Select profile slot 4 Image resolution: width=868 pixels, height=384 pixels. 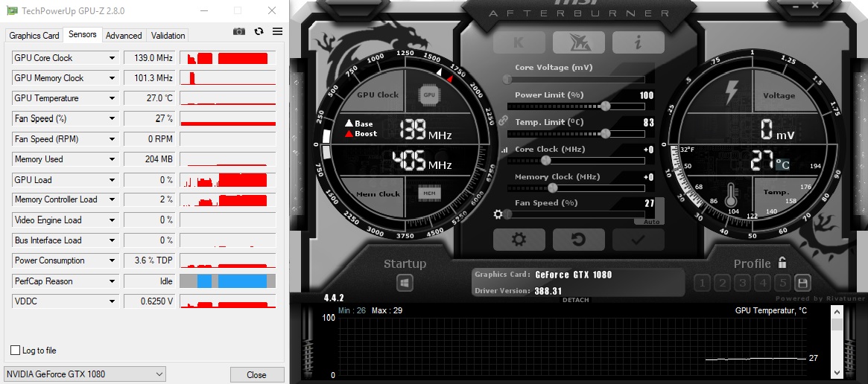click(762, 284)
